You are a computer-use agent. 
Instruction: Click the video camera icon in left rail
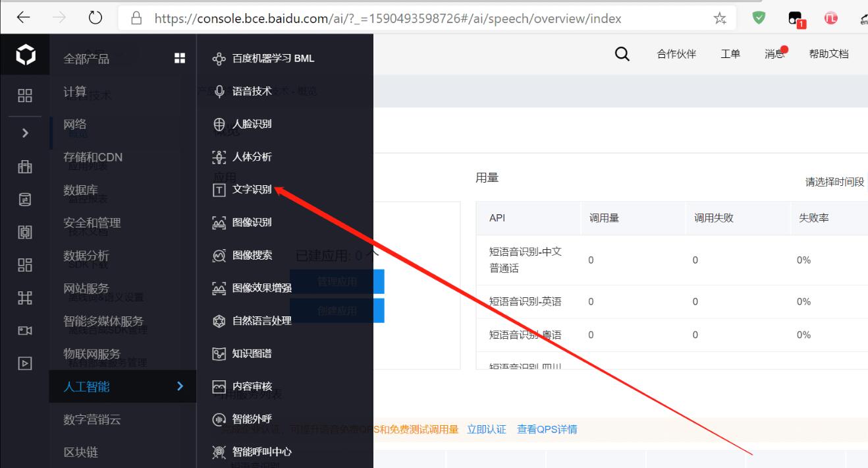pyautogui.click(x=24, y=330)
